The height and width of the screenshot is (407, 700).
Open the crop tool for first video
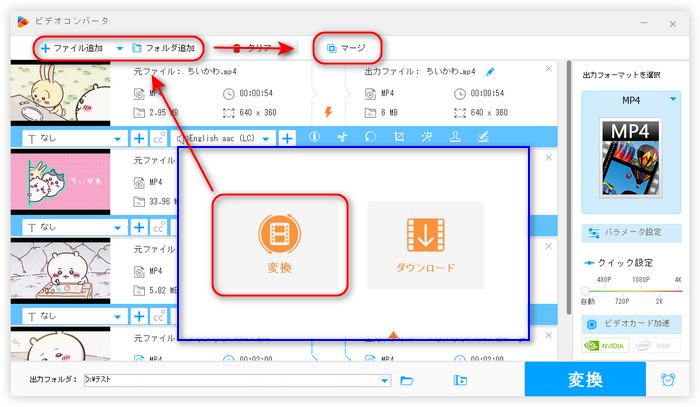(x=399, y=138)
